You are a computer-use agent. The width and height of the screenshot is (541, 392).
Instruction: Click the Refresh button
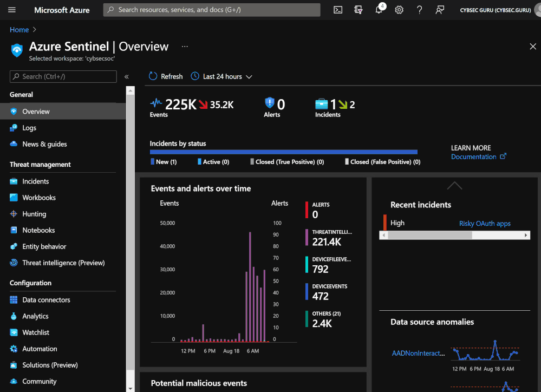[x=166, y=76]
